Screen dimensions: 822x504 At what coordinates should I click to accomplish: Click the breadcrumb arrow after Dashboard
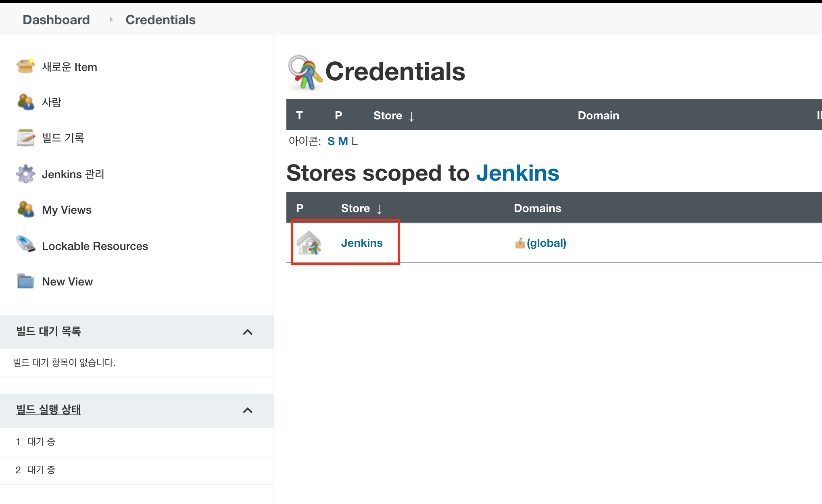point(111,19)
